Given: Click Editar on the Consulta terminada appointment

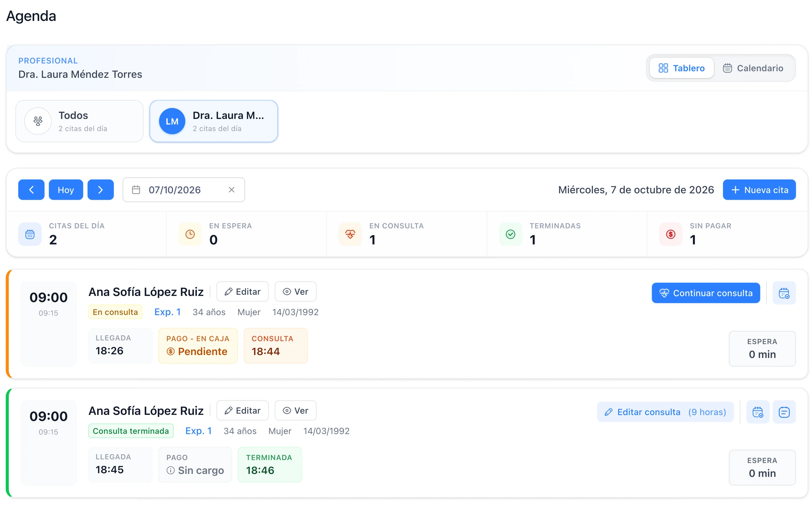Looking at the screenshot, I should [243, 411].
